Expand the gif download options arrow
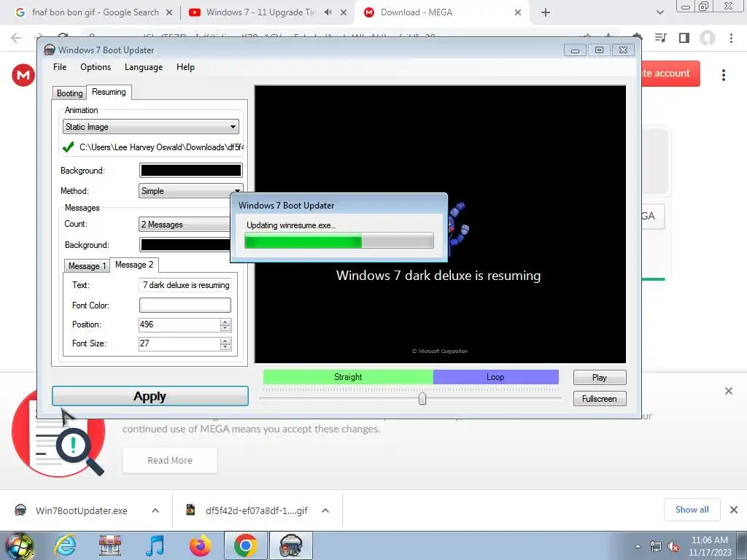Viewport: 747px width, 560px height. click(325, 510)
